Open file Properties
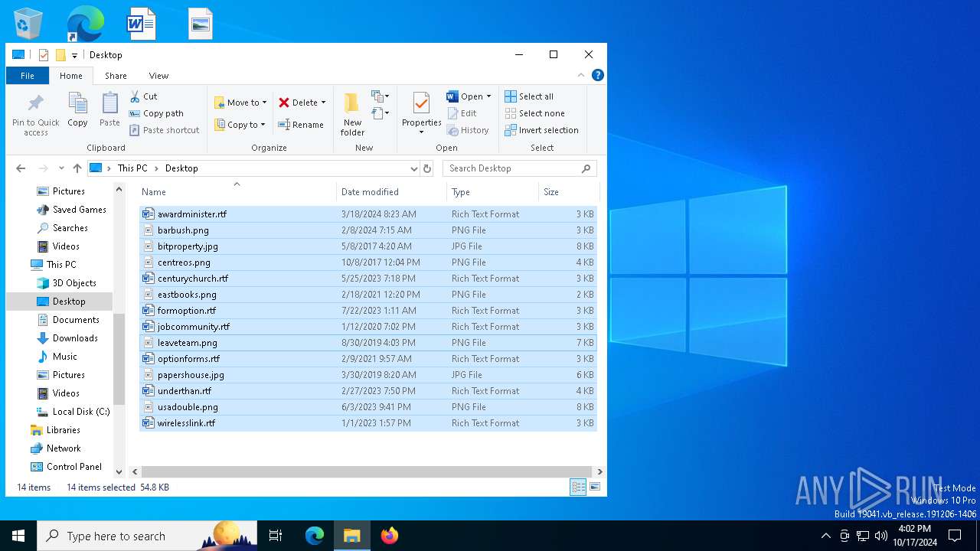Image resolution: width=980 pixels, height=551 pixels. (x=422, y=113)
